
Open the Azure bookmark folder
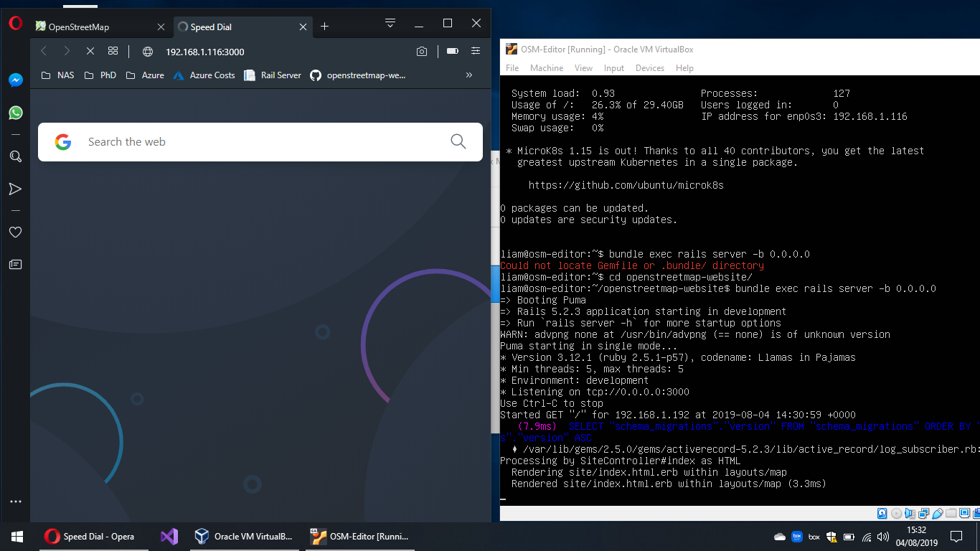point(144,75)
